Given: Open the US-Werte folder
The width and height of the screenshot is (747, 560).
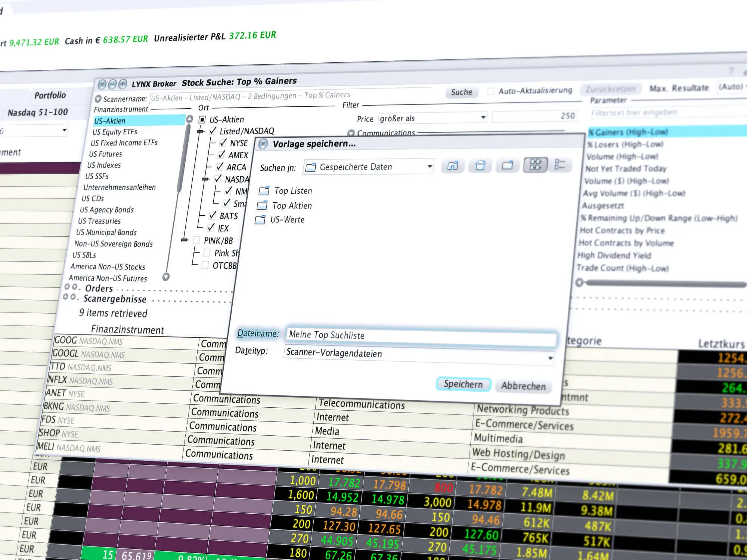Looking at the screenshot, I should [x=279, y=220].
